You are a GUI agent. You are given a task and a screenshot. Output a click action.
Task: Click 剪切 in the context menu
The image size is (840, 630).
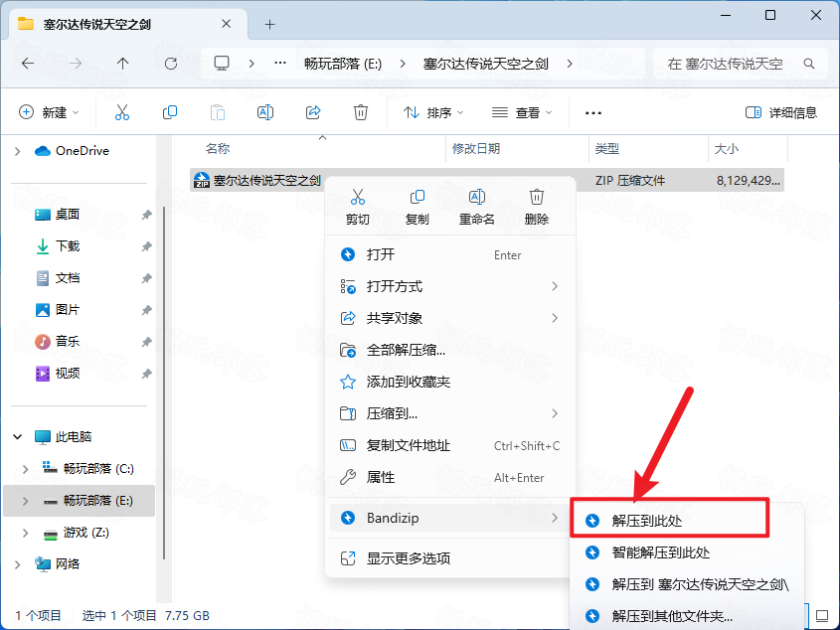(357, 206)
